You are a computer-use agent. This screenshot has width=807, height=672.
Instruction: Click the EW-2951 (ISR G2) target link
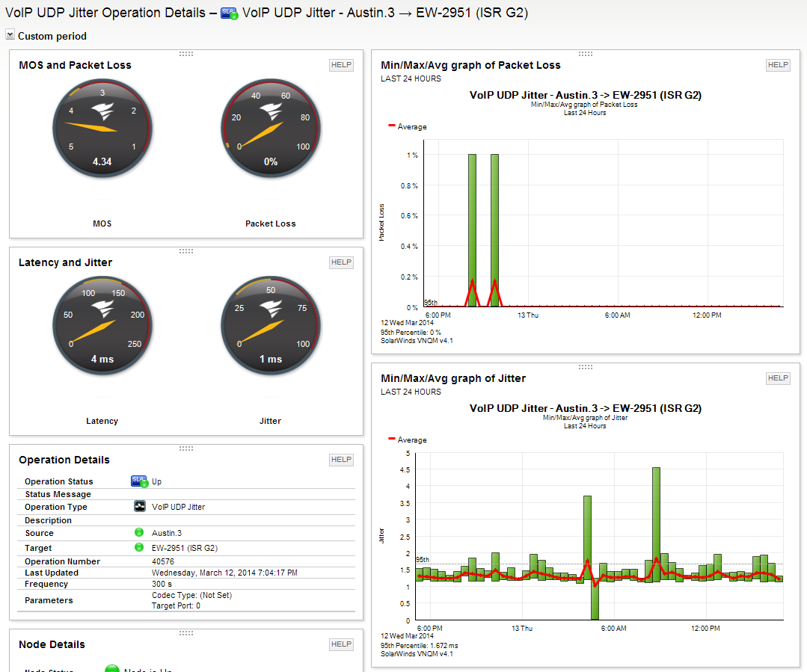[x=185, y=548]
